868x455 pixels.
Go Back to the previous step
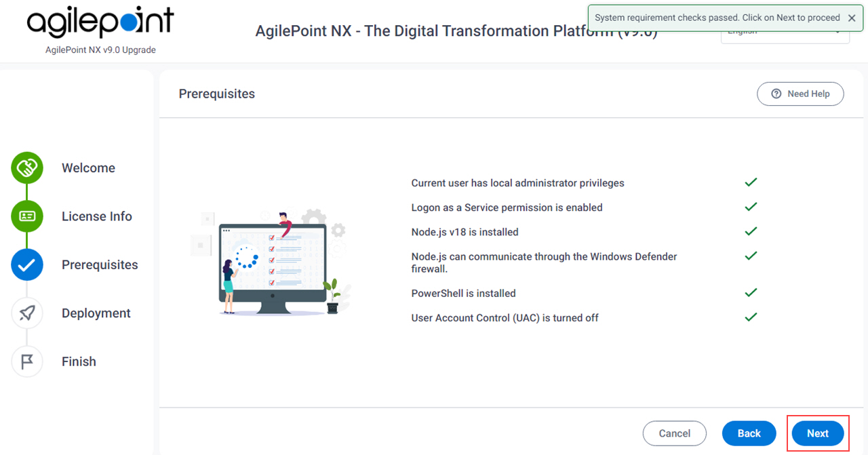(749, 433)
